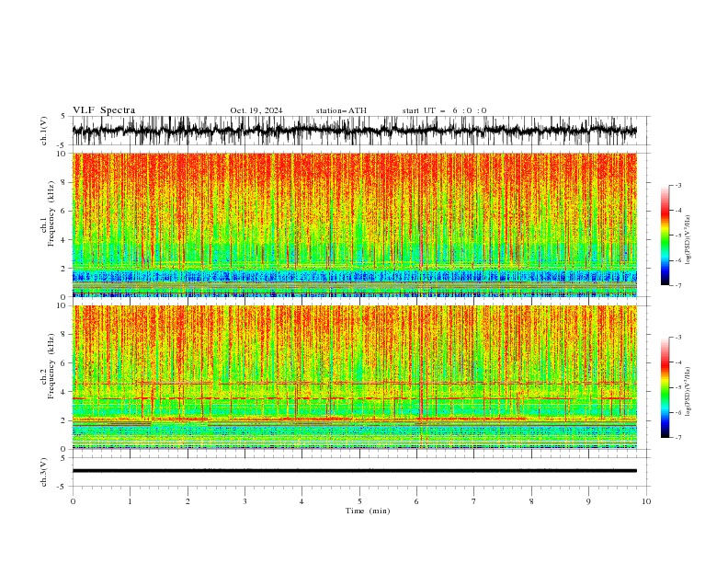Image resolution: width=728 pixels, height=563 pixels.
Task: Click the "Time (min)" axis title
Action: [x=368, y=511]
